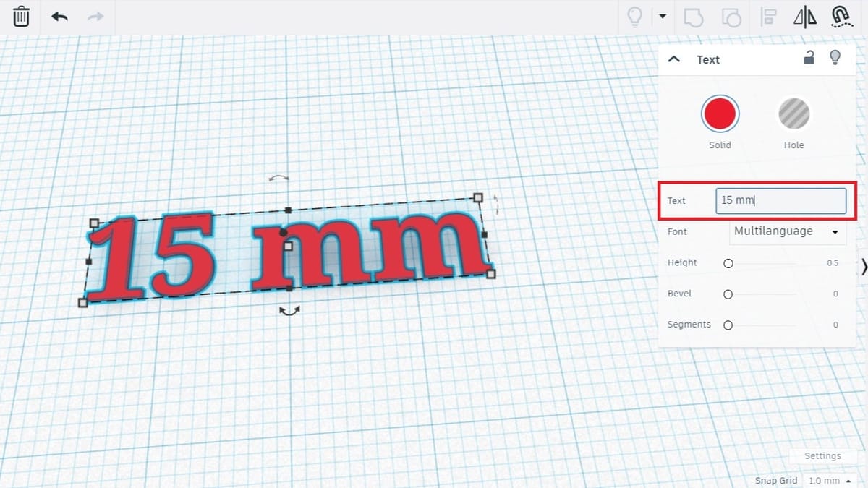Collapse the Text shape panel
868x488 pixels.
674,59
